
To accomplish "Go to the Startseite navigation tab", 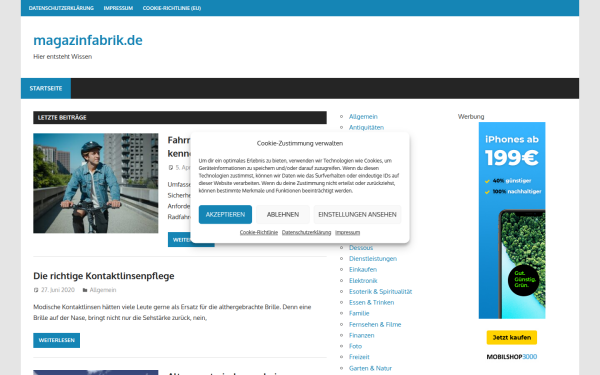I will click(x=46, y=88).
